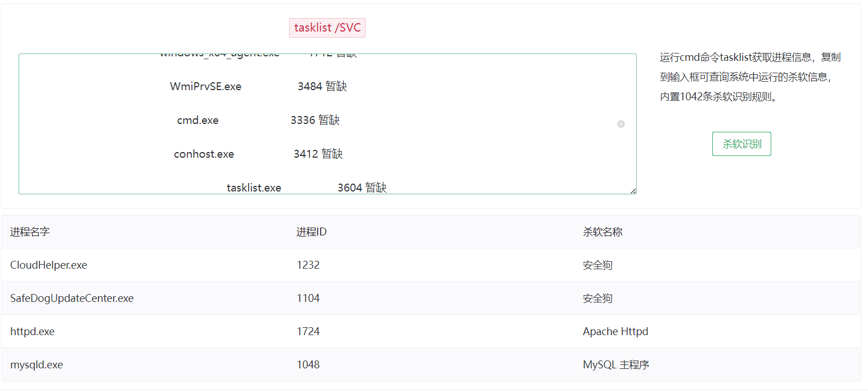This screenshot has width=868, height=392.
Task: Clear the textarea with the circular X icon
Action: click(621, 124)
